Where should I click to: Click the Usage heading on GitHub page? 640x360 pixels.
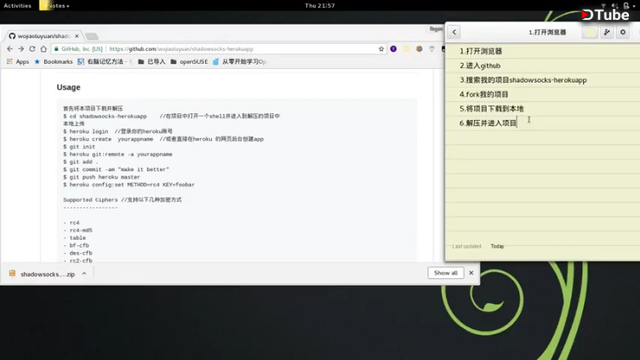pos(69,87)
